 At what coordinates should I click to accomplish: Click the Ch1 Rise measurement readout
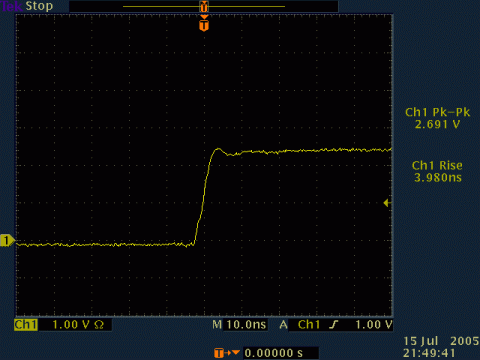point(437,171)
